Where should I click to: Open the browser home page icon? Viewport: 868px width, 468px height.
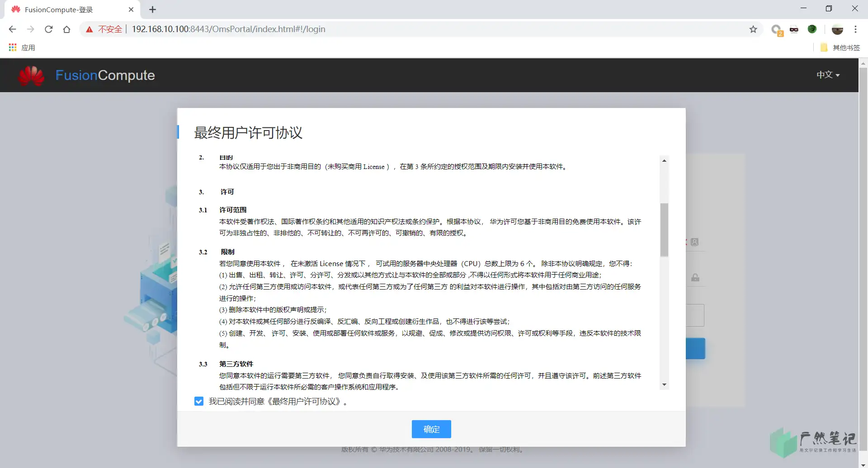tap(66, 29)
